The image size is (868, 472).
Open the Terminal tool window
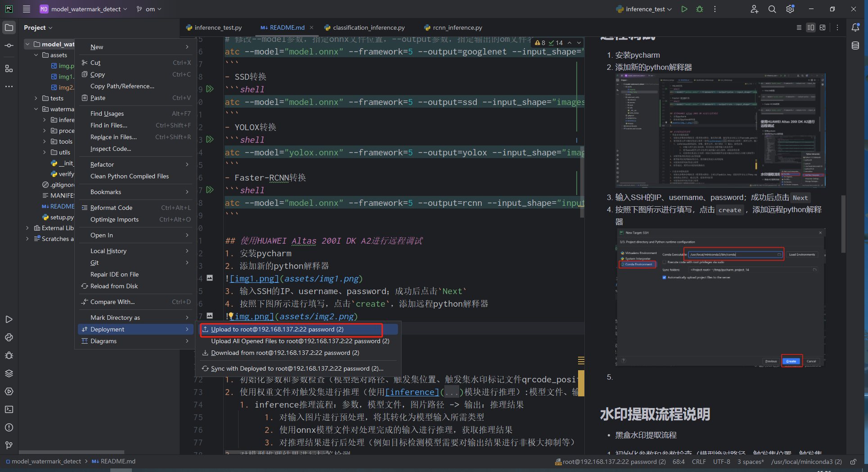click(x=9, y=409)
